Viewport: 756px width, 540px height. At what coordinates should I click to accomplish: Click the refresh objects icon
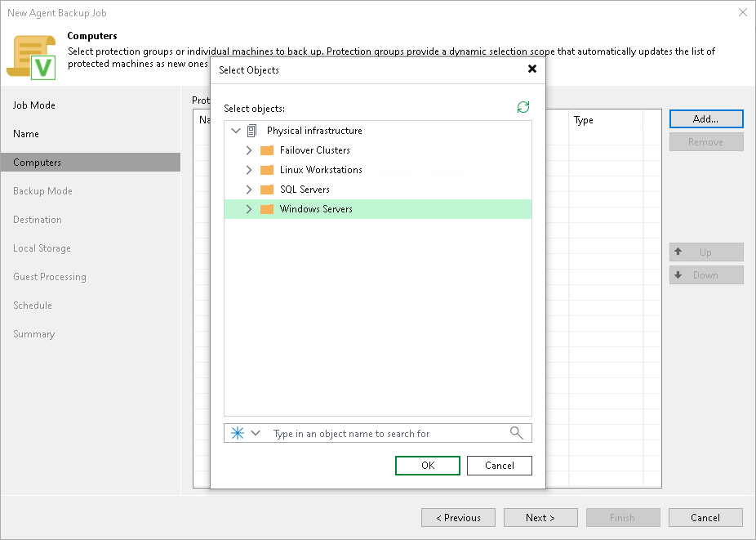coord(523,107)
